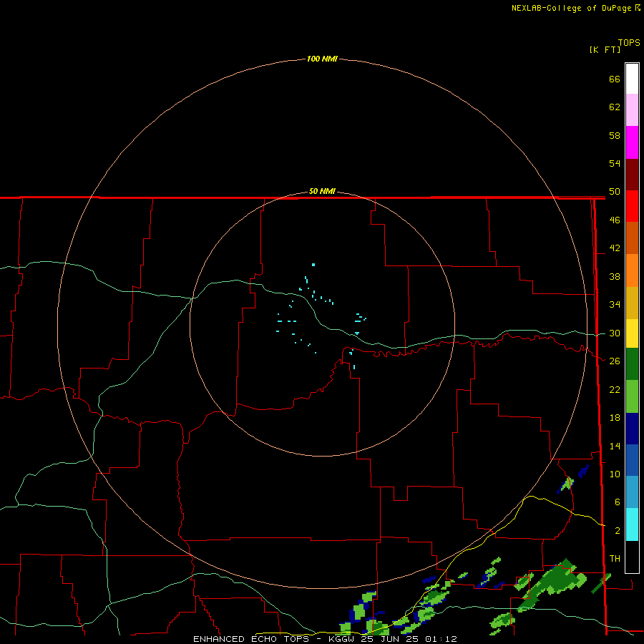The height and width of the screenshot is (644, 644).
Task: Click the navy 14-18 kft legend swatch
Action: [x=632, y=429]
